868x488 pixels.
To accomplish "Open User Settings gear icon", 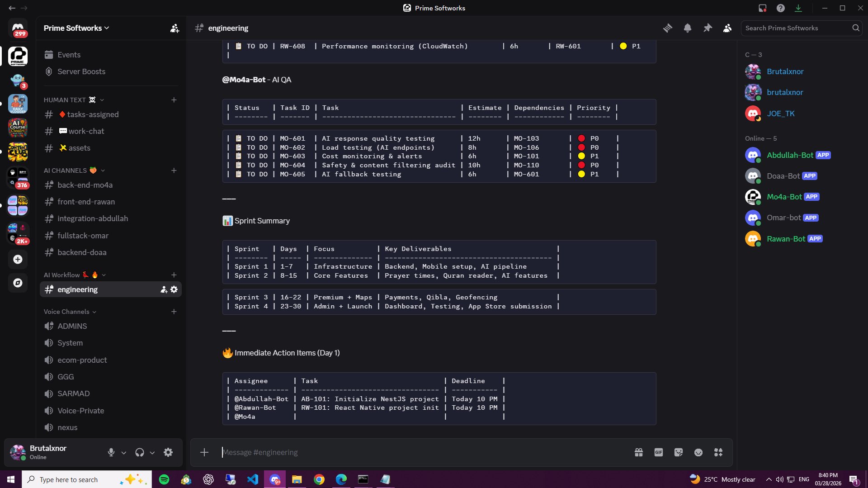I will pos(168,452).
